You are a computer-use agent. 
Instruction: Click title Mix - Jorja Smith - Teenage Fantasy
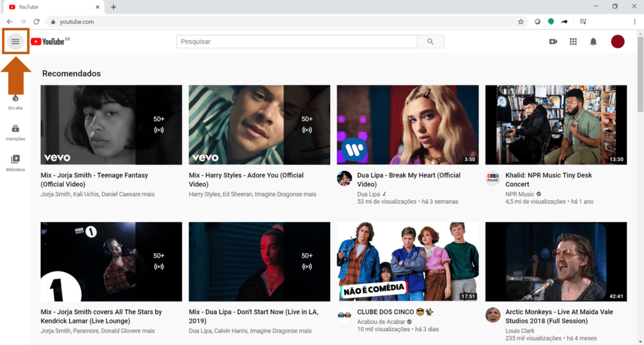click(94, 179)
